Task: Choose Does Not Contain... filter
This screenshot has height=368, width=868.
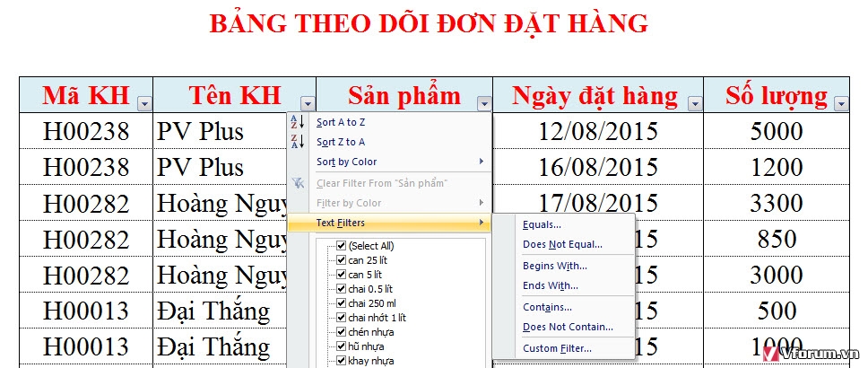Action: pyautogui.click(x=563, y=327)
